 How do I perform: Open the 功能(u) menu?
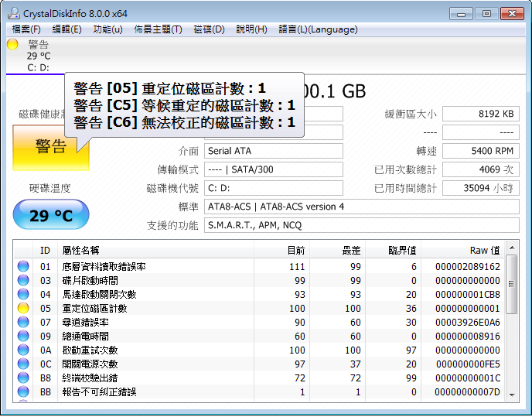(x=107, y=29)
